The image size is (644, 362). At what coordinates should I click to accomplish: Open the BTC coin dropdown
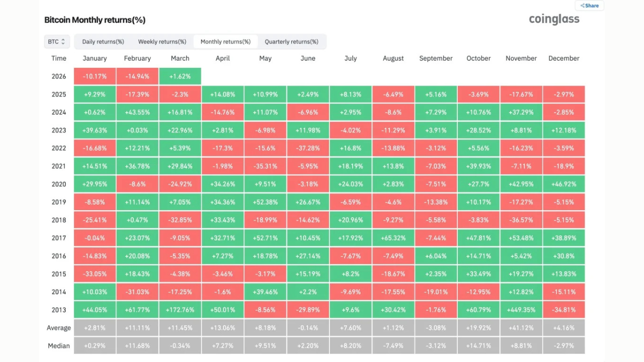pyautogui.click(x=57, y=42)
